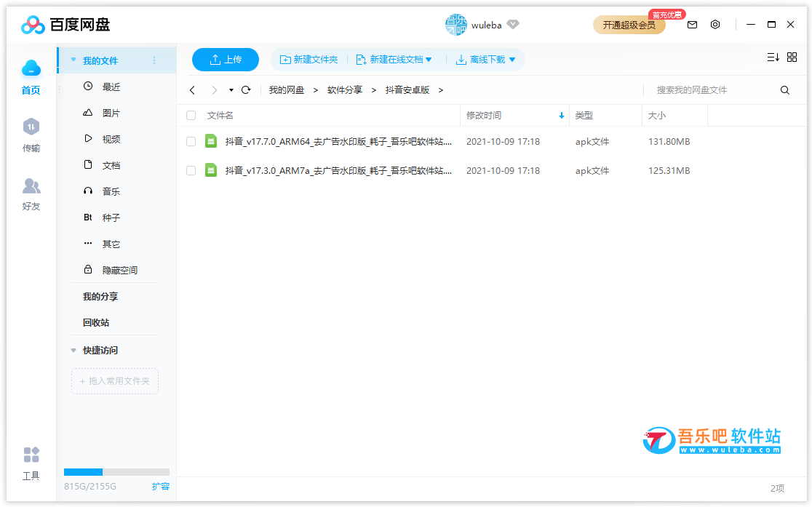Open the 传输 transfer icon
Viewport: 812px width, 507px height.
coord(31,127)
